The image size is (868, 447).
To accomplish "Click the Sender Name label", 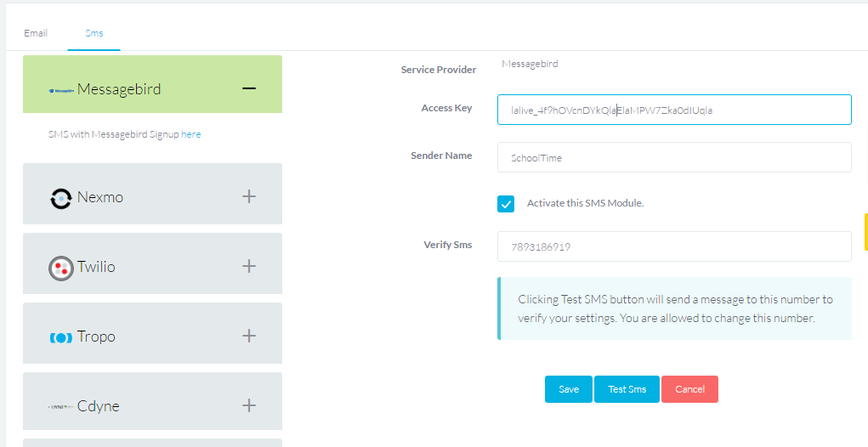I will 442,156.
